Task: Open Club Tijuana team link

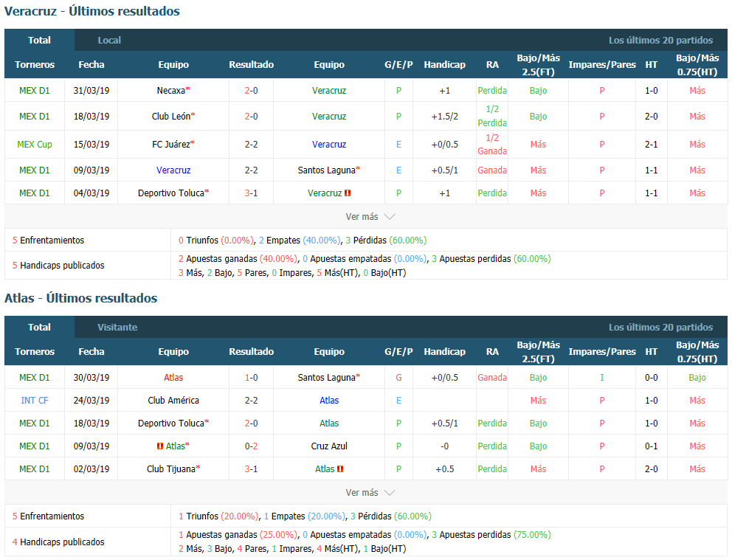Action: point(171,469)
